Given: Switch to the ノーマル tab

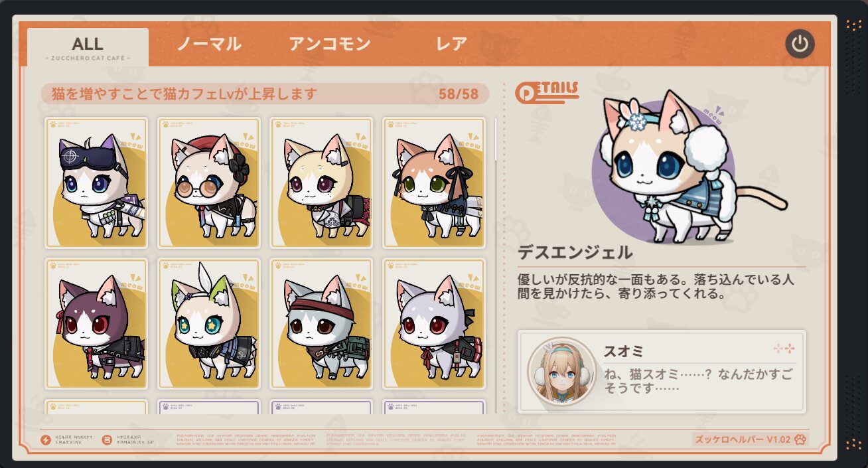Looking at the screenshot, I should point(208,44).
